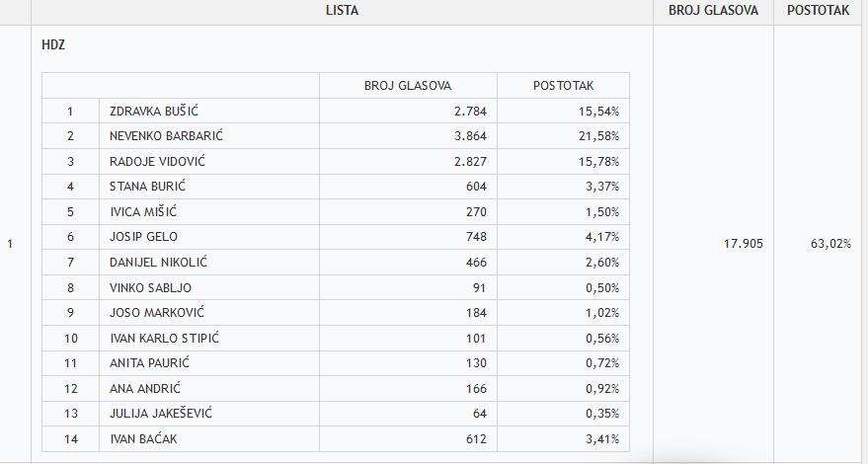
Task: Select IVAN BAĆAK in the last row
Action: (143, 439)
